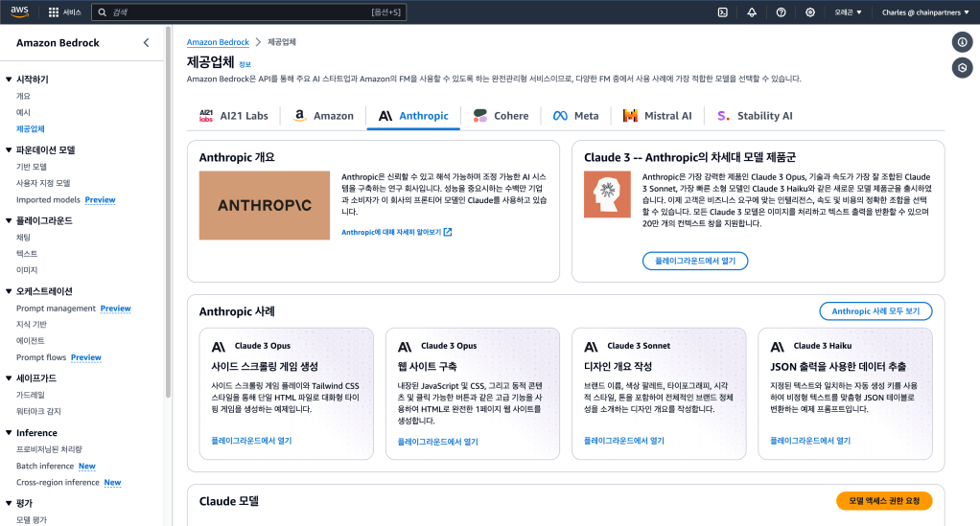Image resolution: width=980 pixels, height=526 pixels.
Task: Collapse the 파운데이션 모델 sidebar section
Action: point(9,150)
